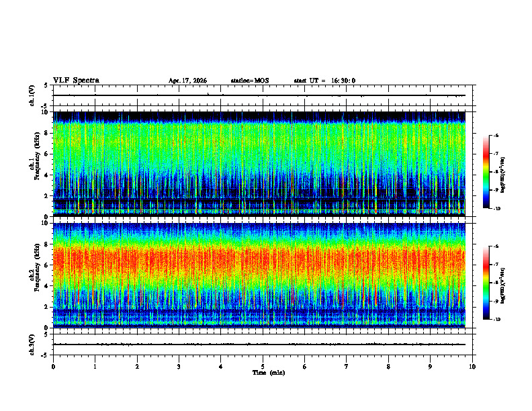Image resolution: width=532 pixels, height=411 pixels.
Task: Click the station=MOS label
Action: [250, 81]
